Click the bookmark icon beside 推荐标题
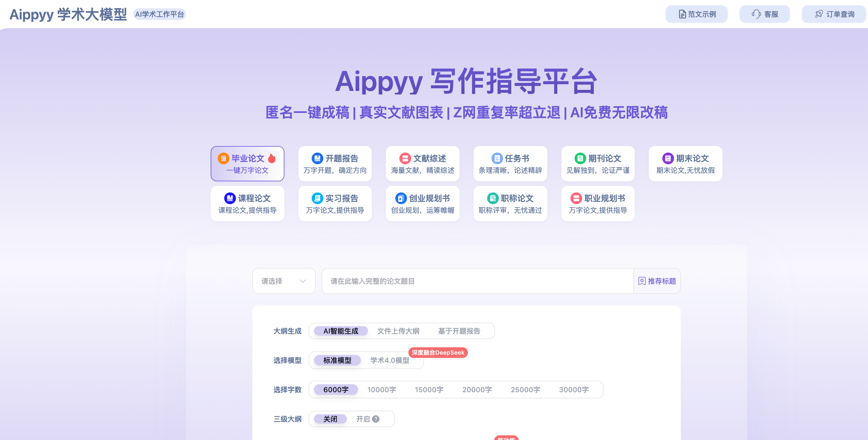 coord(642,281)
